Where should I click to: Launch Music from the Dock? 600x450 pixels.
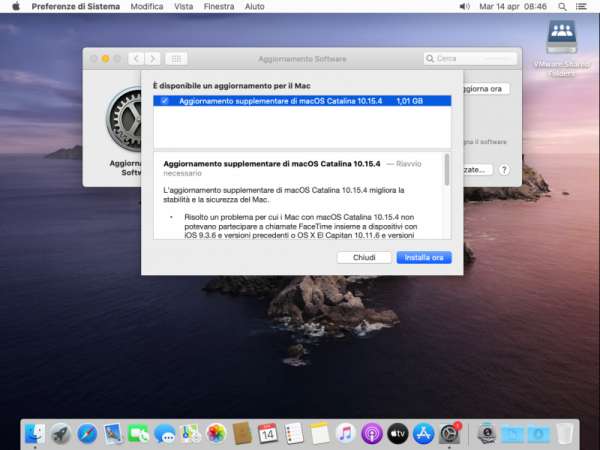(x=346, y=434)
